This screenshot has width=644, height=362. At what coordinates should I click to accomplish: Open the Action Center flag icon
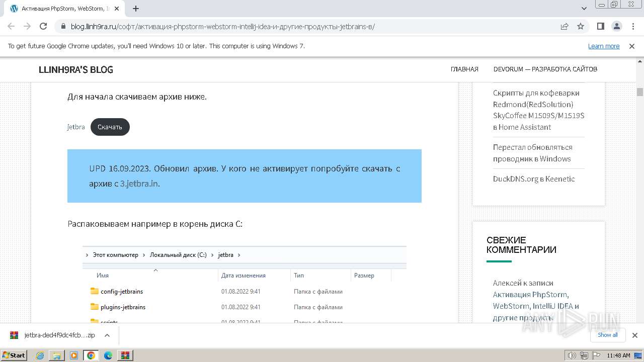coord(595,355)
